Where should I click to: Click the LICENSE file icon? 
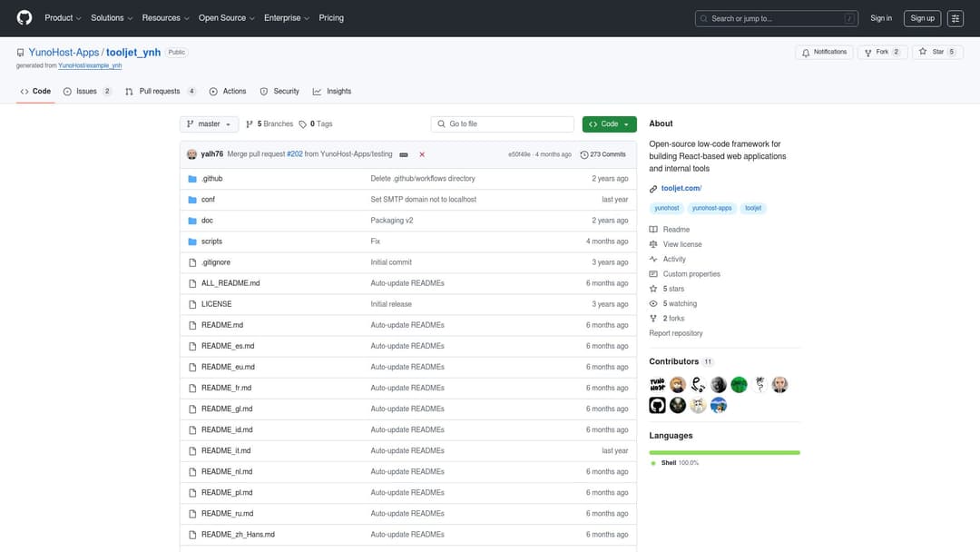(x=192, y=304)
